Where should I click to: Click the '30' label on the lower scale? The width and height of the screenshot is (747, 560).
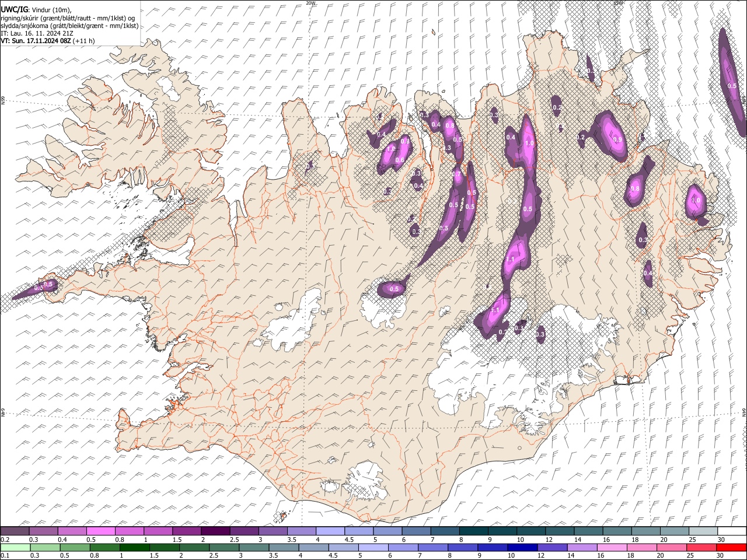coord(721,556)
